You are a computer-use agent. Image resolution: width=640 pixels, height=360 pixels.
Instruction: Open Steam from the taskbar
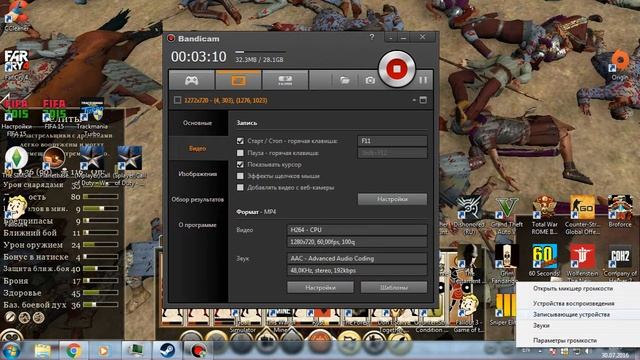pos(167,351)
